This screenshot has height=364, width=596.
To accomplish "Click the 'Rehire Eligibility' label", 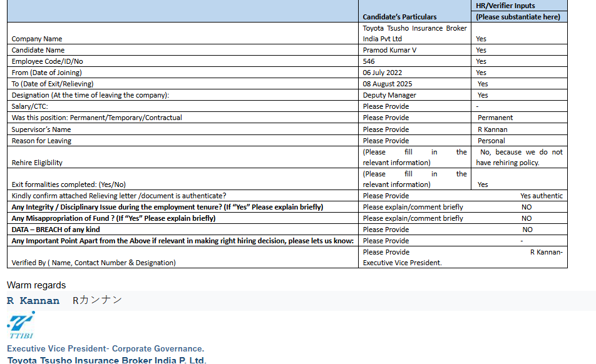I will coord(37,163).
